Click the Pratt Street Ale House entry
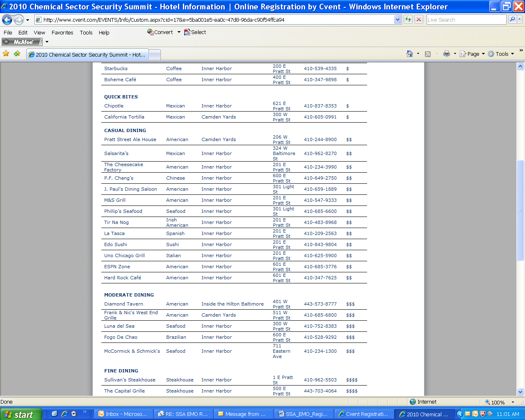 coord(130,139)
